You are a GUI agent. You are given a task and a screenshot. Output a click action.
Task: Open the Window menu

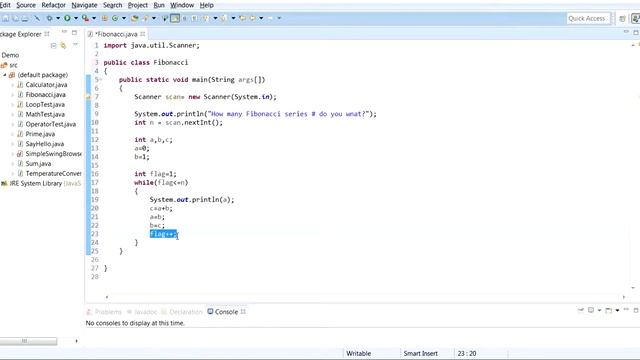point(182,5)
